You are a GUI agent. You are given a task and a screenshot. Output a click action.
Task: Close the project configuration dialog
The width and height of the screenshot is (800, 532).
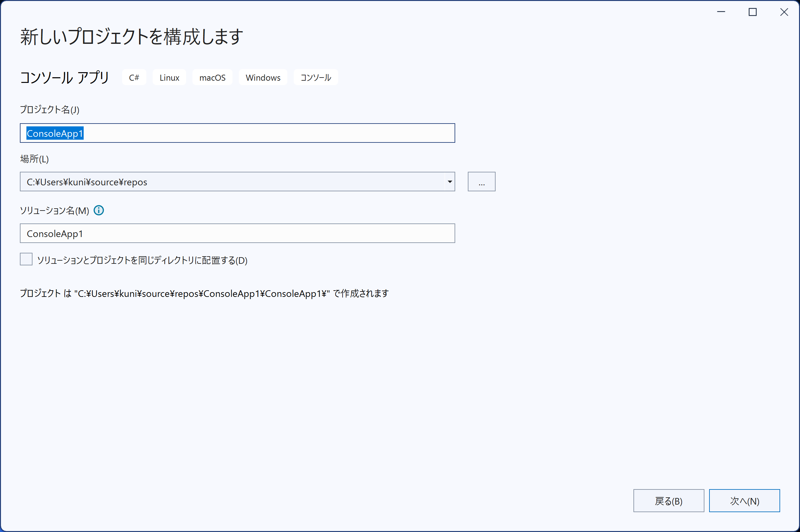[x=784, y=12]
